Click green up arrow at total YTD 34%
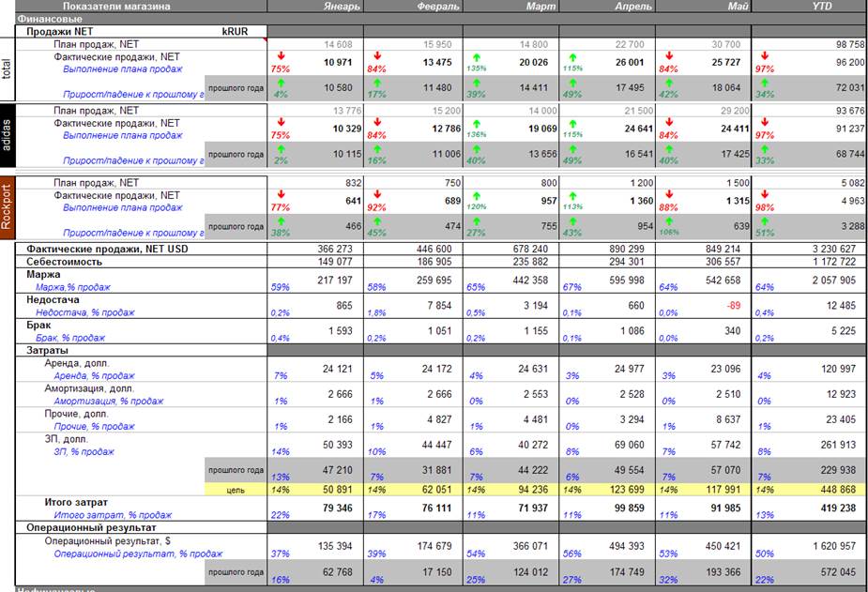 pyautogui.click(x=762, y=83)
